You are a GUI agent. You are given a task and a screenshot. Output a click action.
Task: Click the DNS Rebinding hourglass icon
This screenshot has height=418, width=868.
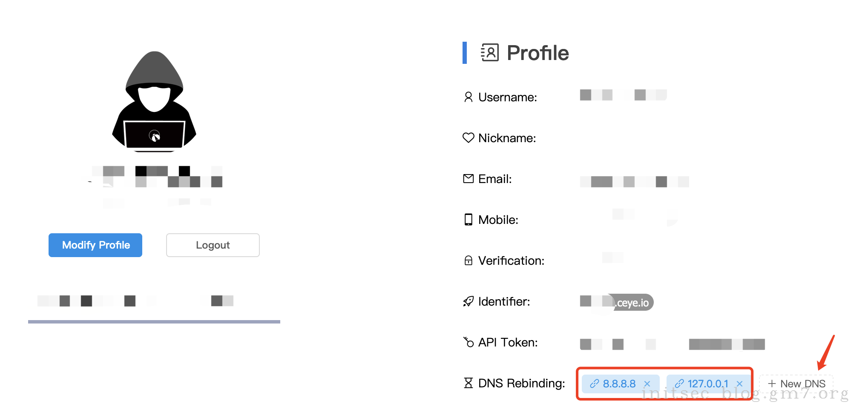(x=468, y=383)
